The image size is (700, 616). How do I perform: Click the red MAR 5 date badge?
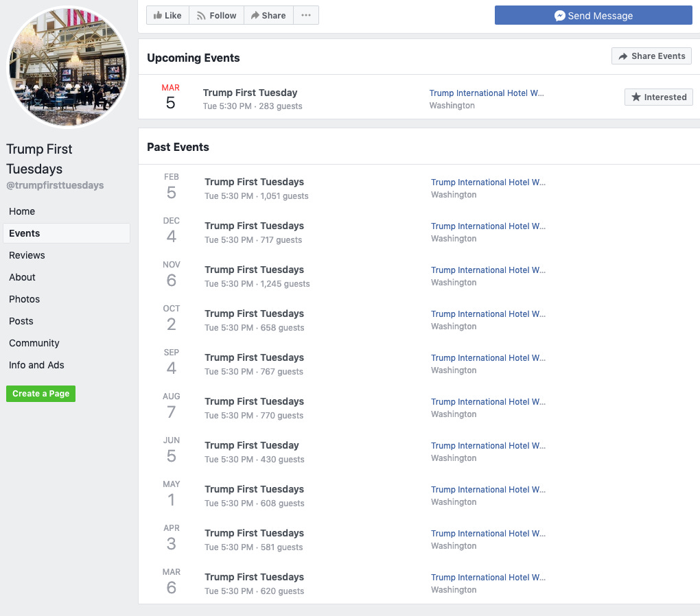click(170, 97)
